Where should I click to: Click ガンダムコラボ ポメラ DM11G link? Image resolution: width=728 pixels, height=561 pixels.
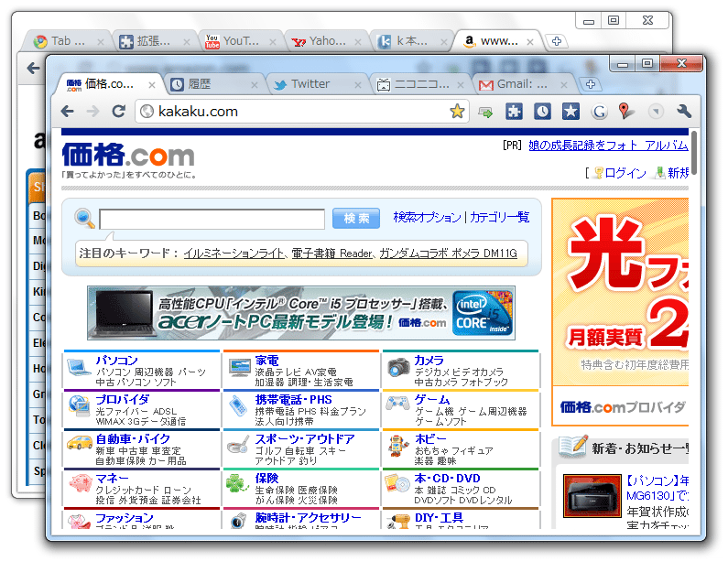pos(449,254)
